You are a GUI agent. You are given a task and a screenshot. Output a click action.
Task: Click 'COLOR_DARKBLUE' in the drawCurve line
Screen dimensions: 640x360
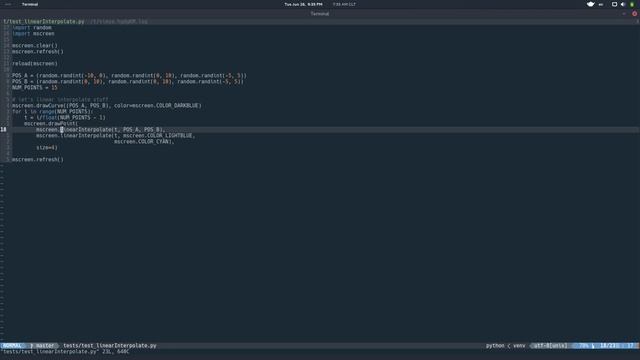tap(178, 105)
